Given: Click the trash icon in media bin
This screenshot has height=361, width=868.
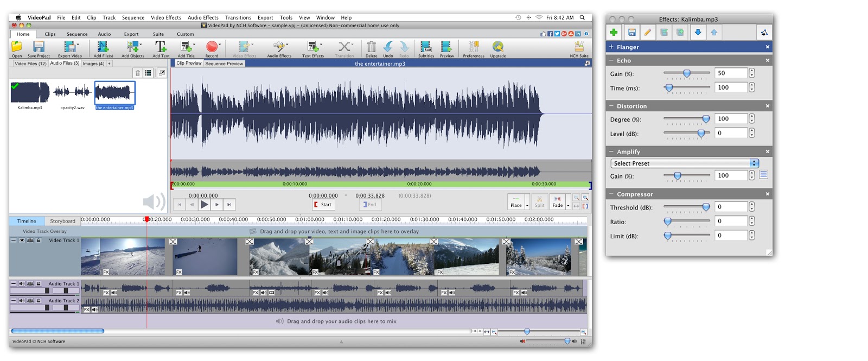Looking at the screenshot, I should pyautogui.click(x=137, y=73).
